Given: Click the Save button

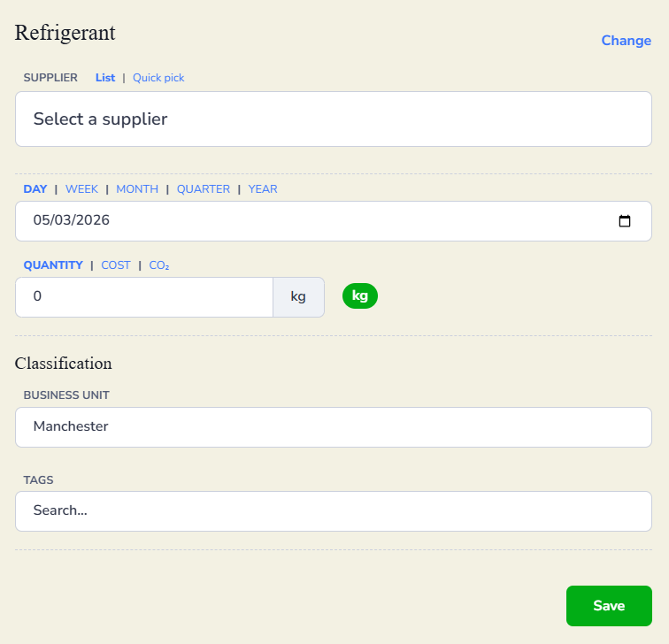Looking at the screenshot, I should [609, 606].
